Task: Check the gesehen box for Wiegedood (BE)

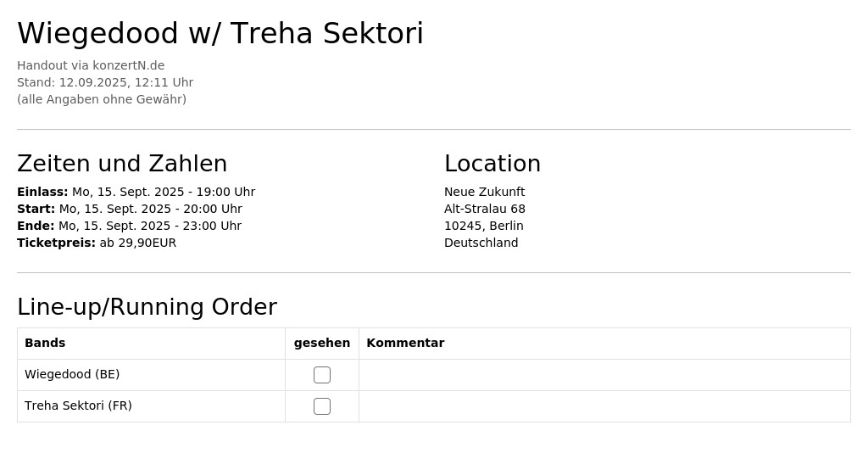Action: pos(322,375)
